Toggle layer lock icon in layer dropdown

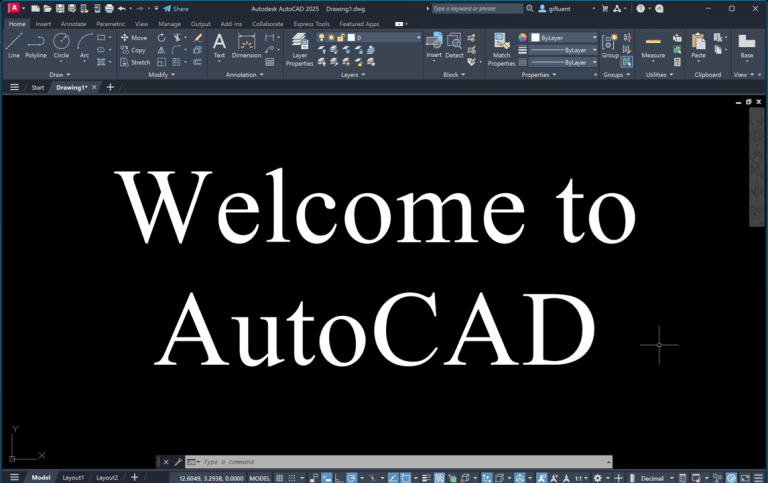(x=341, y=38)
